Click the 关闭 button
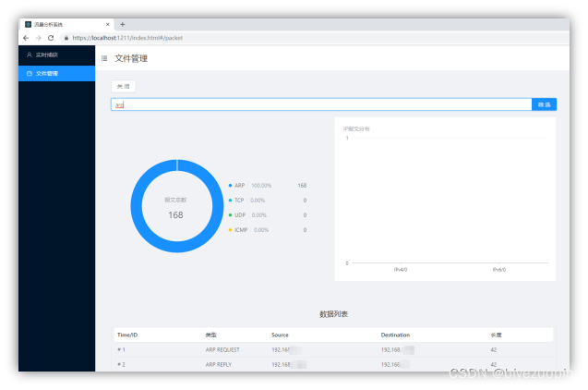This screenshot has width=588, height=390. 124,86
